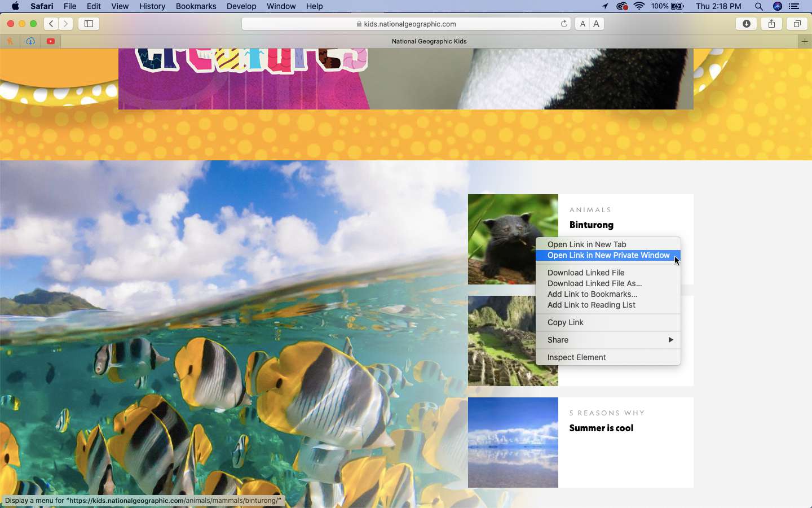Add a new tab with the plus button
Image resolution: width=812 pixels, height=508 pixels.
pyautogui.click(x=805, y=41)
